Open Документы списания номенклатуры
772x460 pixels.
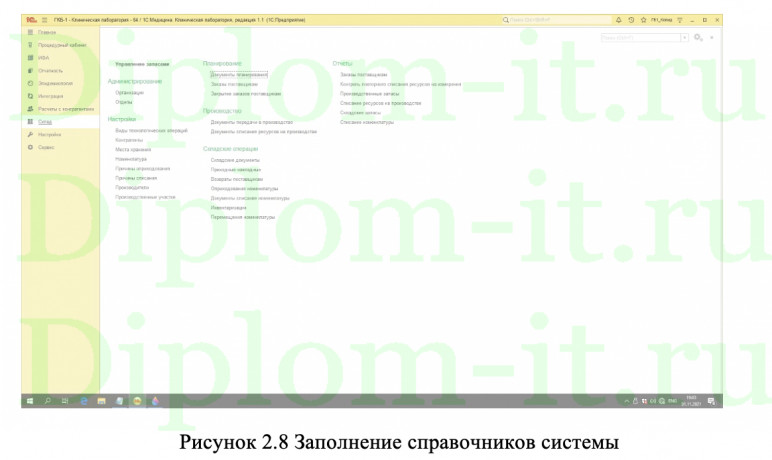(250, 198)
